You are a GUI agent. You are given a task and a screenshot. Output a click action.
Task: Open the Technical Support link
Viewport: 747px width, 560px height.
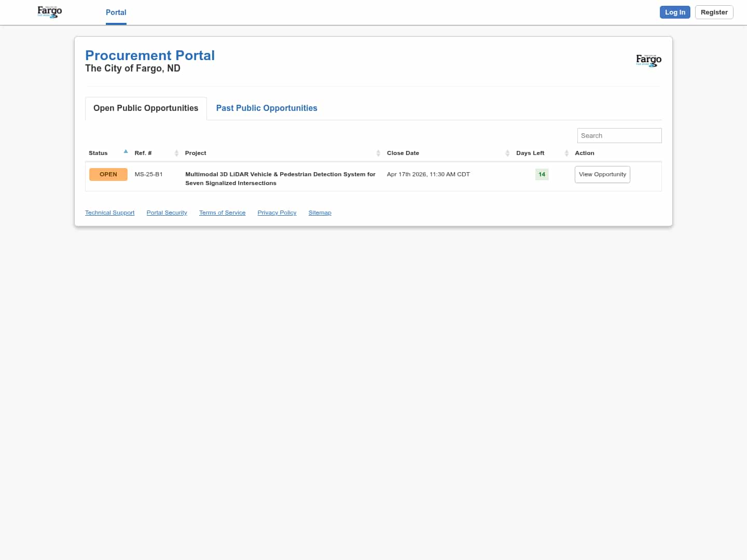(x=109, y=213)
